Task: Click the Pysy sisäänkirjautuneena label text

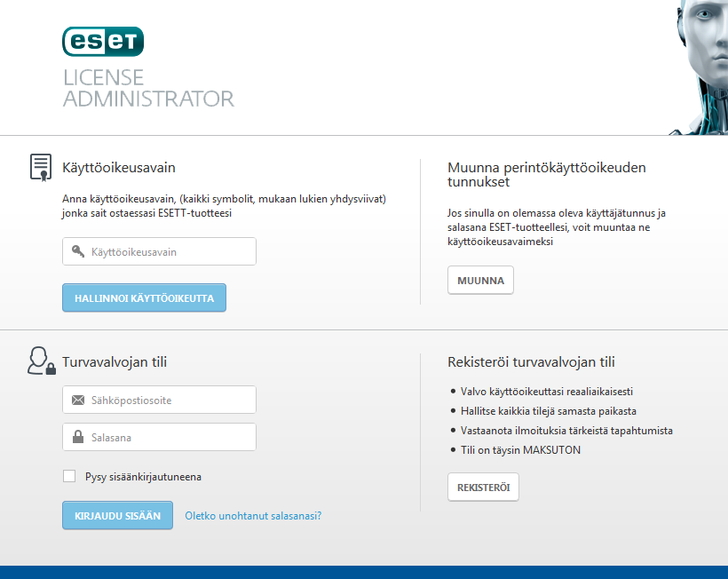Action: tap(143, 476)
